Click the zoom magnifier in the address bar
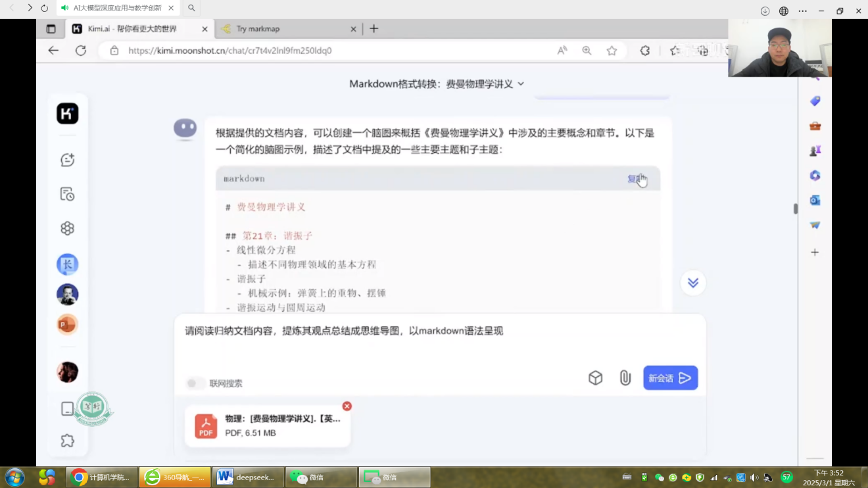Viewport: 868px width, 488px height. pos(587,51)
